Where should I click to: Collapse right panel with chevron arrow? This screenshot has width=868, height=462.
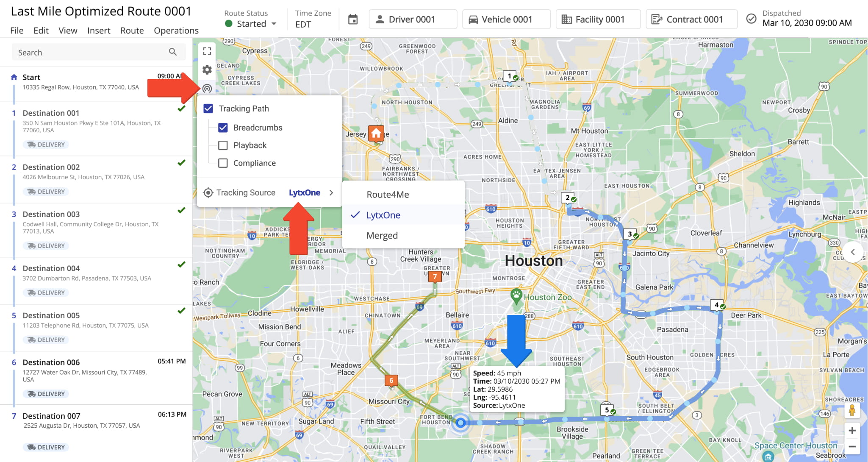tap(853, 252)
